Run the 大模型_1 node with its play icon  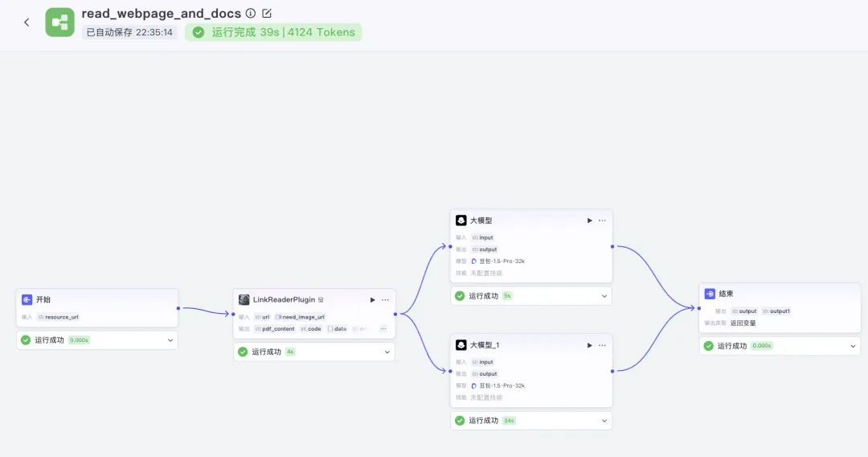pos(590,345)
